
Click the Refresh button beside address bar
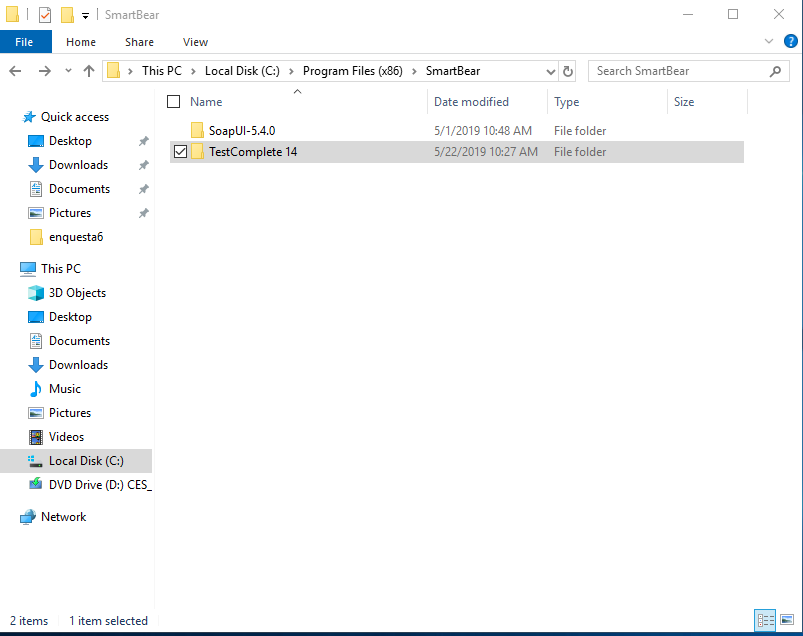[568, 71]
